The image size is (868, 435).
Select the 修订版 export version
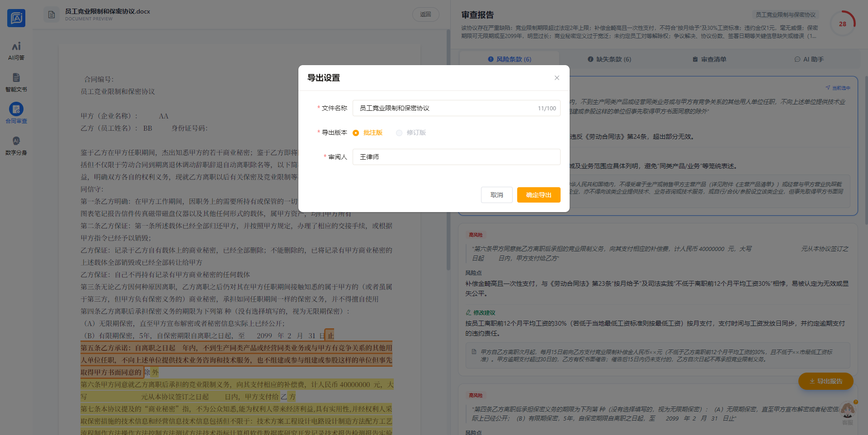(399, 133)
